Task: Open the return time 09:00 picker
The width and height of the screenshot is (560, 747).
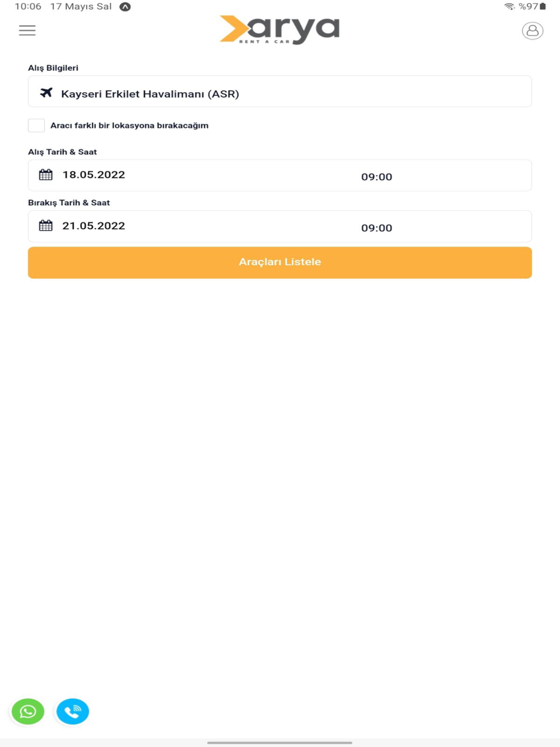Action: tap(376, 228)
